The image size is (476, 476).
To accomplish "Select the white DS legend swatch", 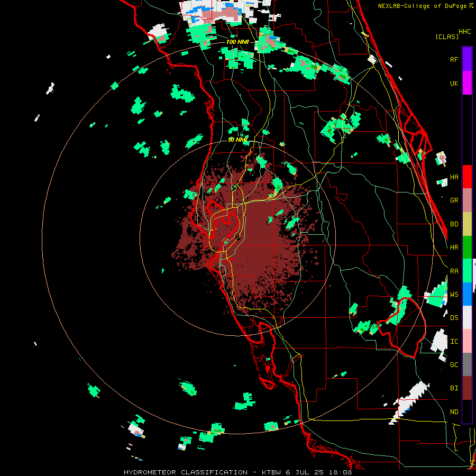I will pos(467,317).
